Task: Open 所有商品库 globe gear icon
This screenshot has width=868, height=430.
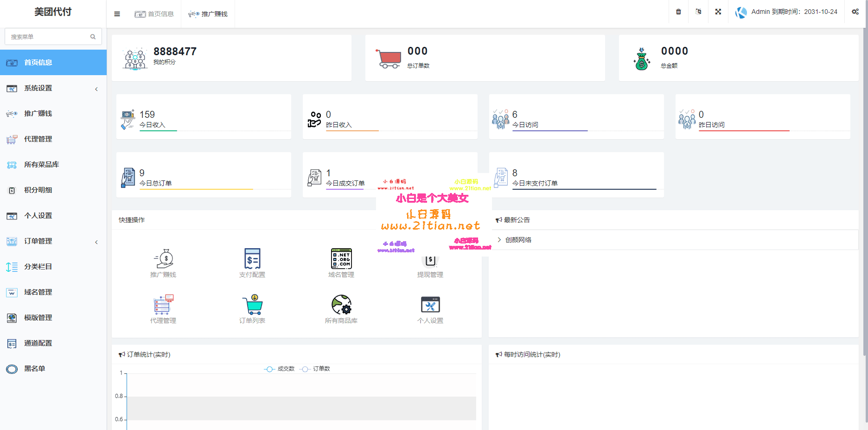Action: click(341, 305)
